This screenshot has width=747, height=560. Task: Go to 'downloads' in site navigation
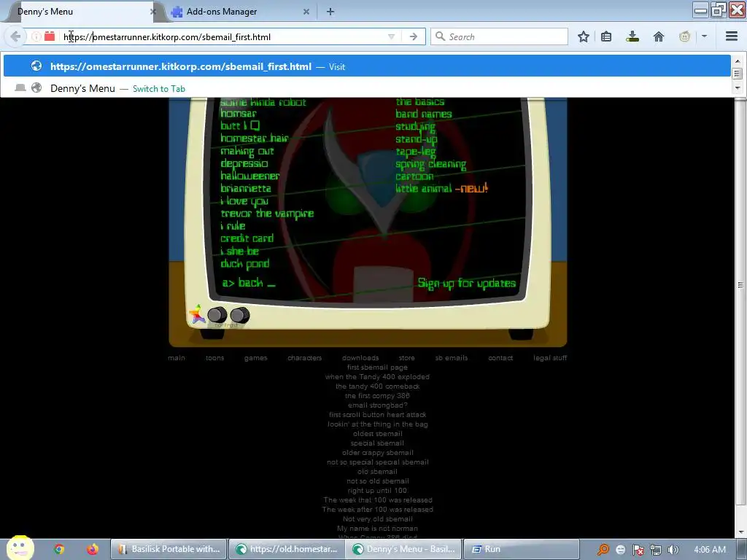360,357
